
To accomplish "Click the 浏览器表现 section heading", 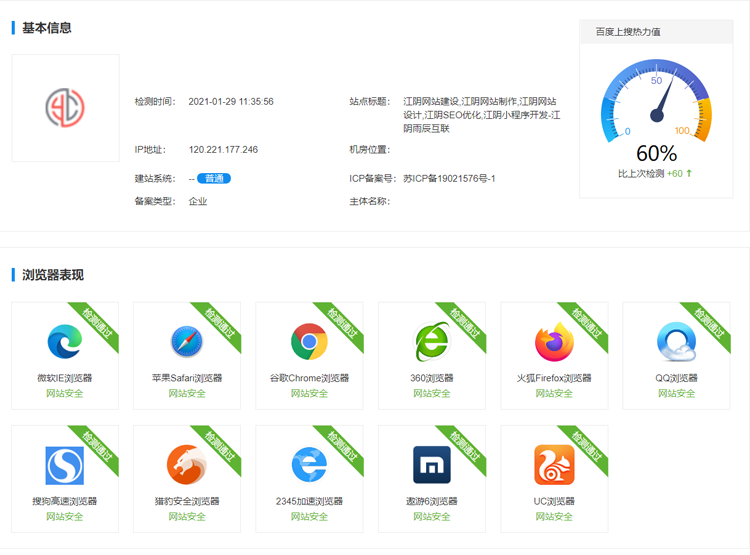I will [53, 275].
